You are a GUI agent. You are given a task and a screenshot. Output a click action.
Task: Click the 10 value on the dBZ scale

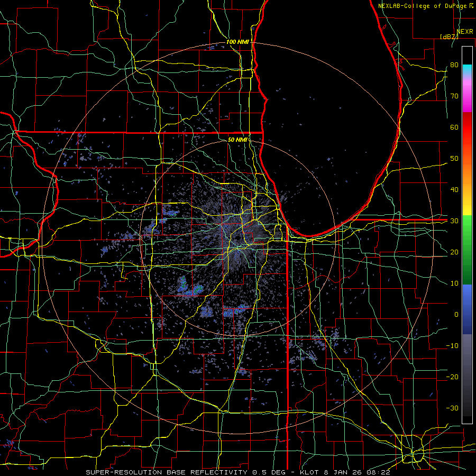(454, 283)
